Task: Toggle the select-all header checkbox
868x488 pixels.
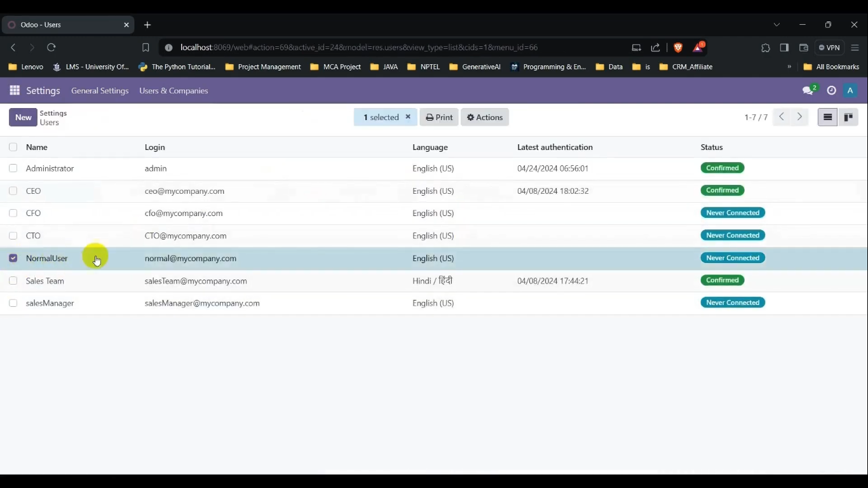Action: pos(13,147)
